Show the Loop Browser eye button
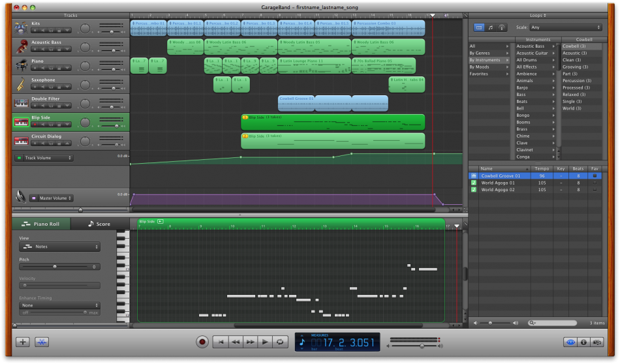620x364 pixels. 570,342
